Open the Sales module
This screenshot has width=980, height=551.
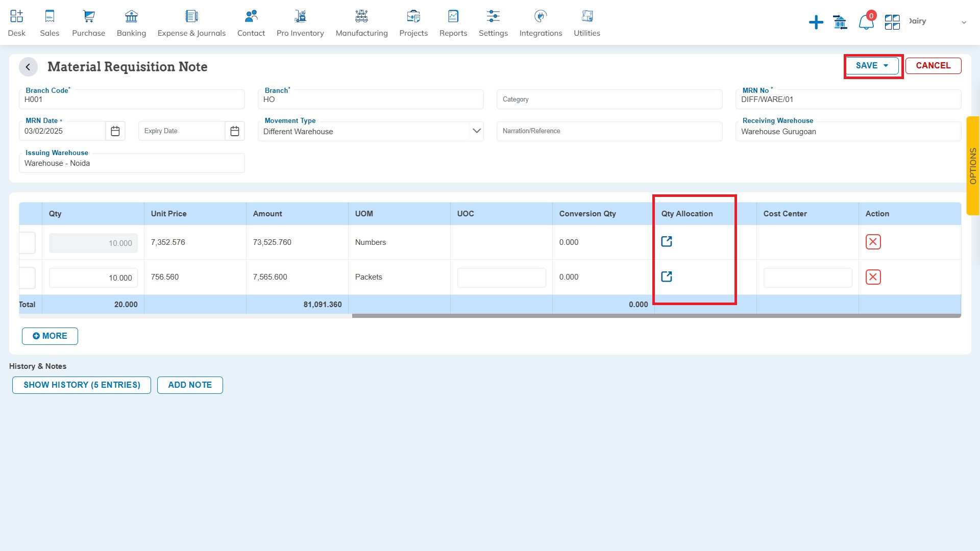(50, 23)
